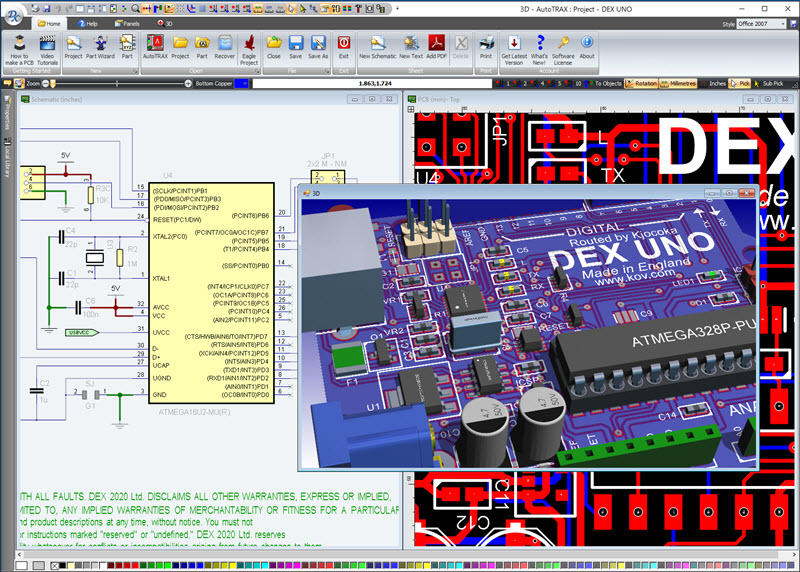Screen dimensions: 800x572
Task: Open the Help ribbon tab
Action: coord(88,23)
